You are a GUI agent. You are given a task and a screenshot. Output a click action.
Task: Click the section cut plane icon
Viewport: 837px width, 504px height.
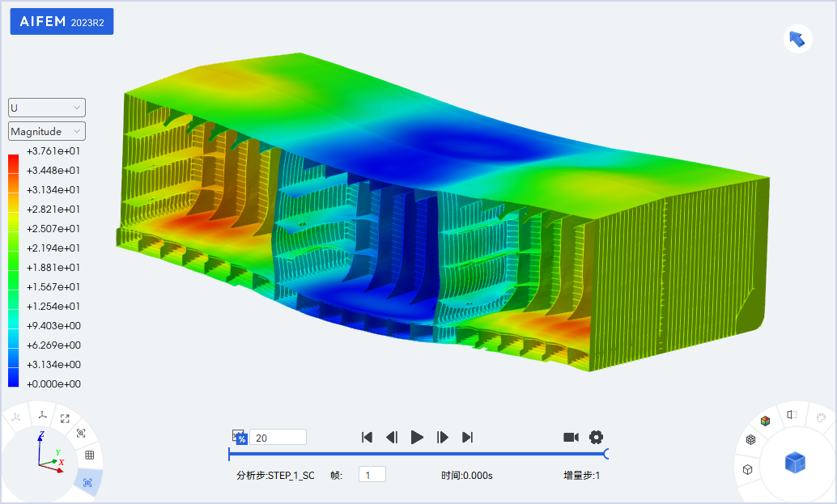792,414
